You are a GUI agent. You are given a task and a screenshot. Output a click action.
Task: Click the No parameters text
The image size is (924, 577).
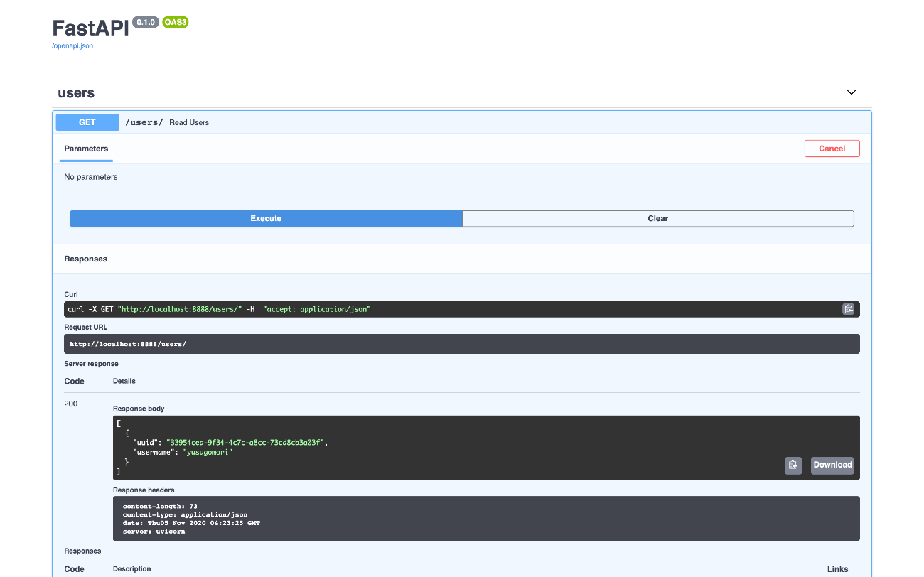tap(91, 177)
